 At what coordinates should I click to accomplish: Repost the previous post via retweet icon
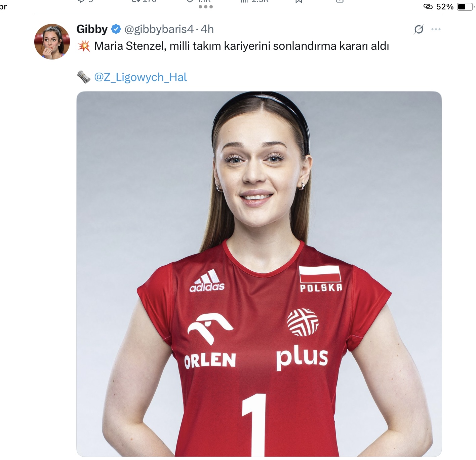pyautogui.click(x=136, y=1)
